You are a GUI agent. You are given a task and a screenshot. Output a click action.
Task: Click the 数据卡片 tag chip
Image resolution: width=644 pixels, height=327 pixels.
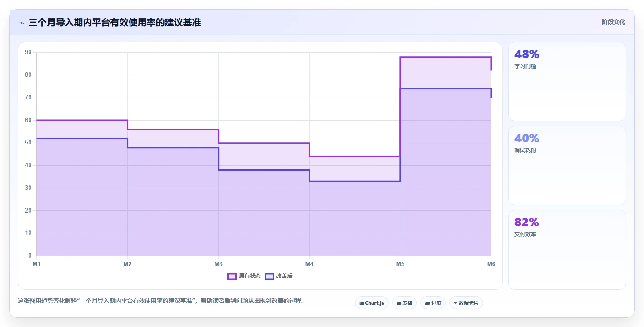coord(466,303)
